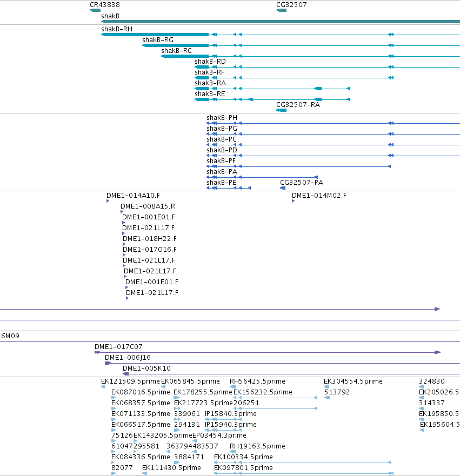Select EST label EK097801.5prime
Viewport: 460px width, 476px height.
243,468
